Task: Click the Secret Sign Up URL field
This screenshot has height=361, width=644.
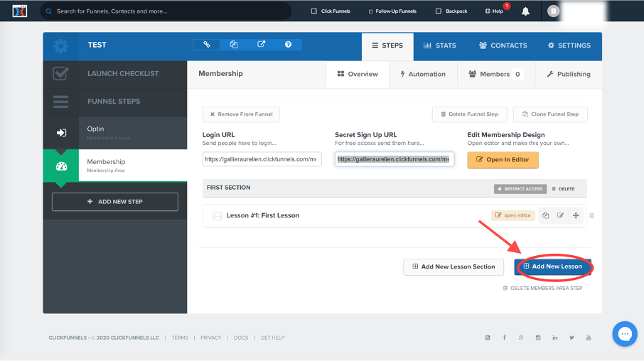Action: (x=395, y=159)
